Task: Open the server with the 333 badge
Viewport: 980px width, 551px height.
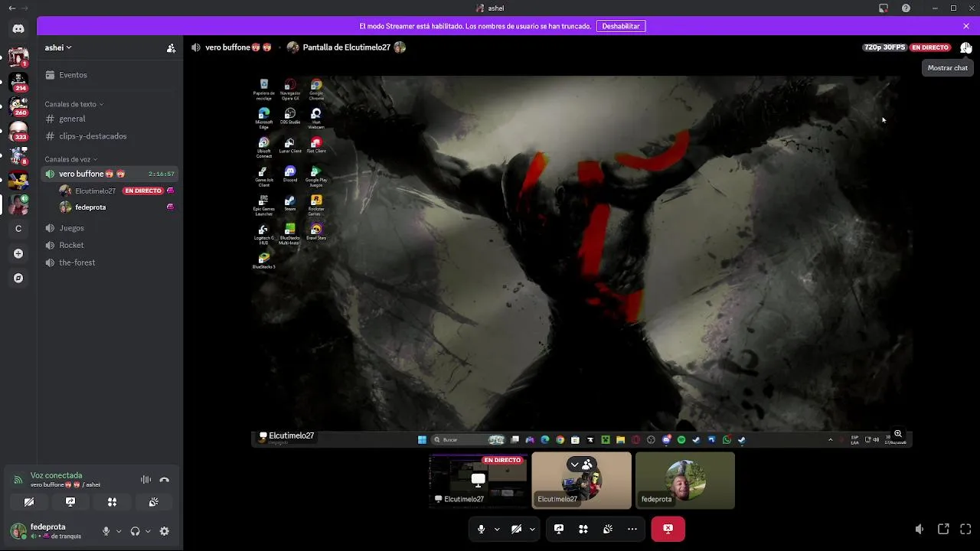Action: click(18, 131)
